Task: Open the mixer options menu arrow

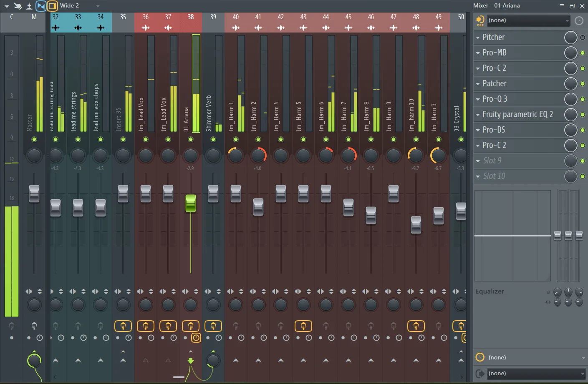Action: point(7,6)
